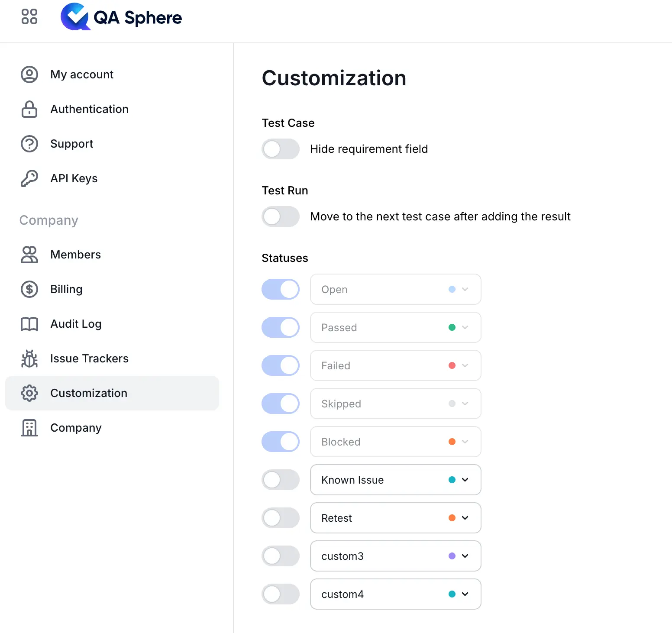Open the Audit Log page
Viewport: 672px width, 633px height.
coord(76,324)
